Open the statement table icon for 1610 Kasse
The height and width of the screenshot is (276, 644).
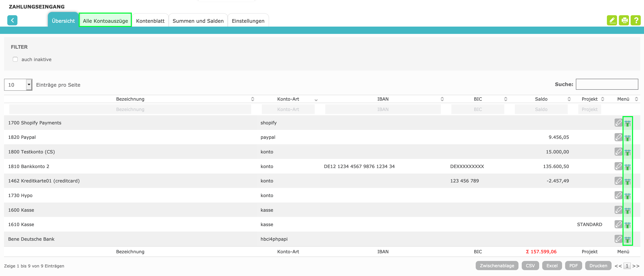(x=628, y=225)
